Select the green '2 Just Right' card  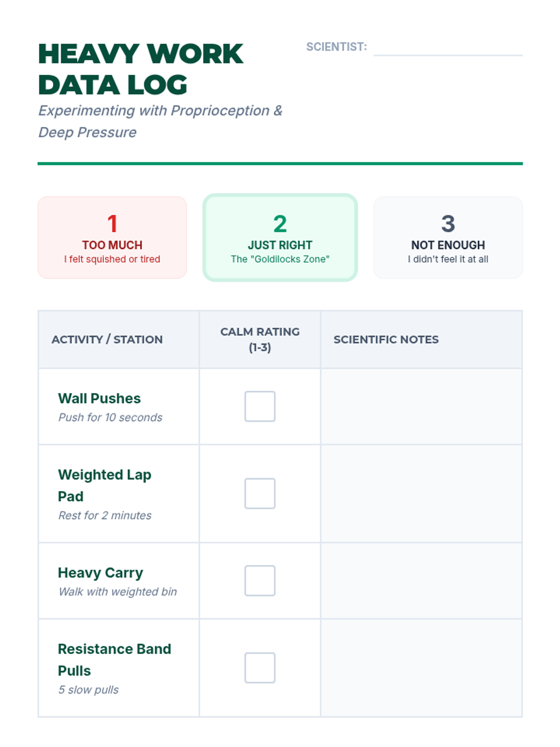point(280,238)
